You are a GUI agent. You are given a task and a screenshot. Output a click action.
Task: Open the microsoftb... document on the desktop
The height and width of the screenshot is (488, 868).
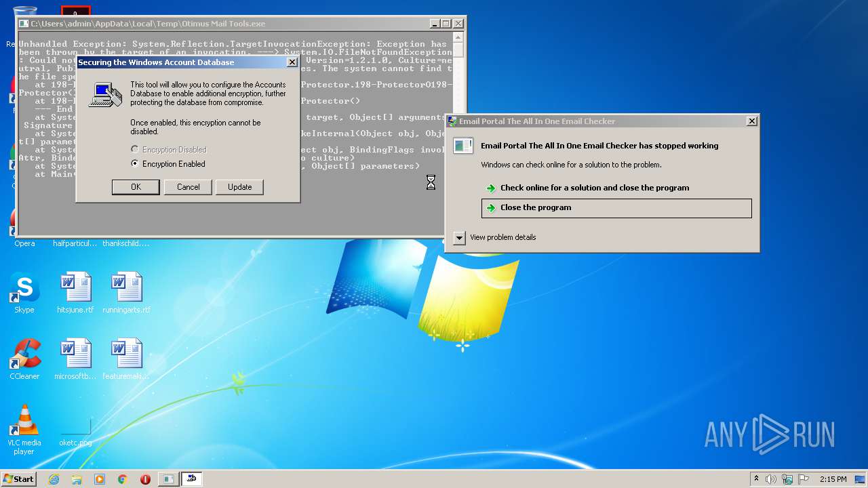(x=75, y=359)
